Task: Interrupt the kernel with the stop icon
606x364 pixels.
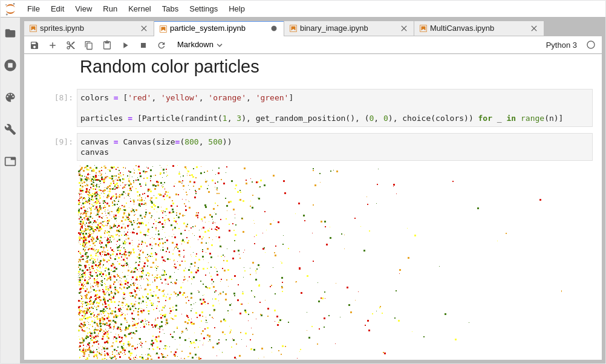Action: pos(143,45)
